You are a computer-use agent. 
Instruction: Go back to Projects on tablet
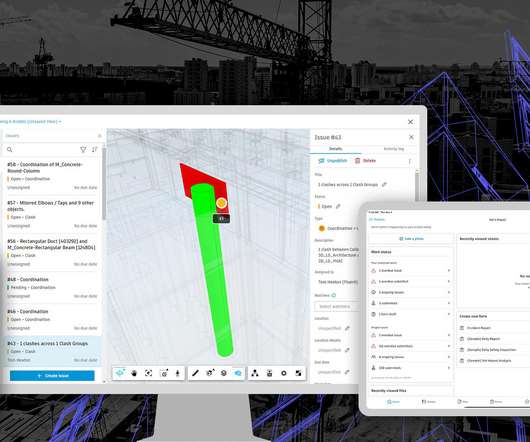377,220
